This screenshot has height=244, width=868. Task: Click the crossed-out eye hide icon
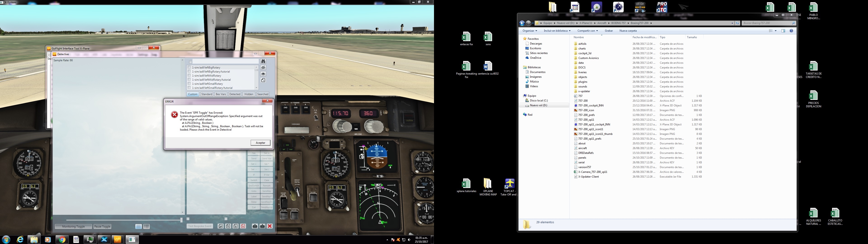point(263,67)
